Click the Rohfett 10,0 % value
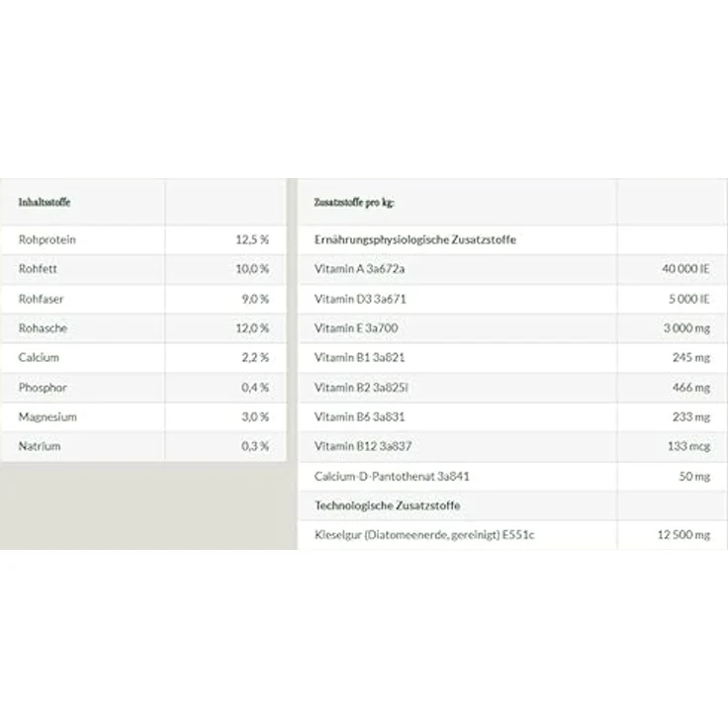Screen dimensions: 728x728 pyautogui.click(x=252, y=269)
